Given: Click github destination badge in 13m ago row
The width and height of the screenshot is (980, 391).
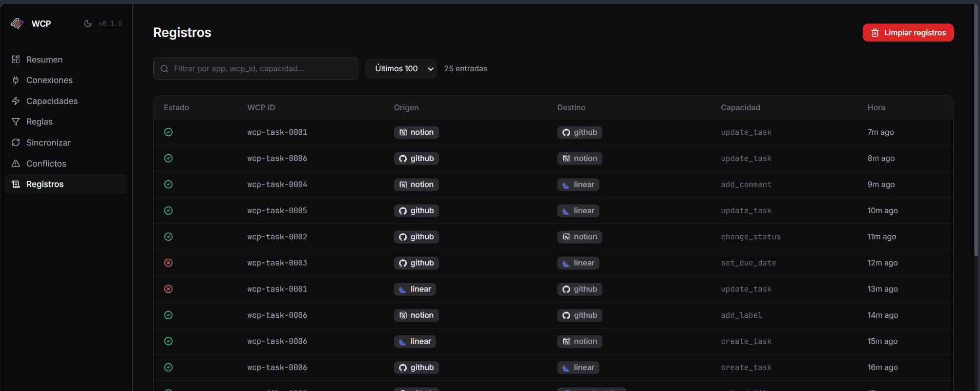Looking at the screenshot, I should [579, 289].
